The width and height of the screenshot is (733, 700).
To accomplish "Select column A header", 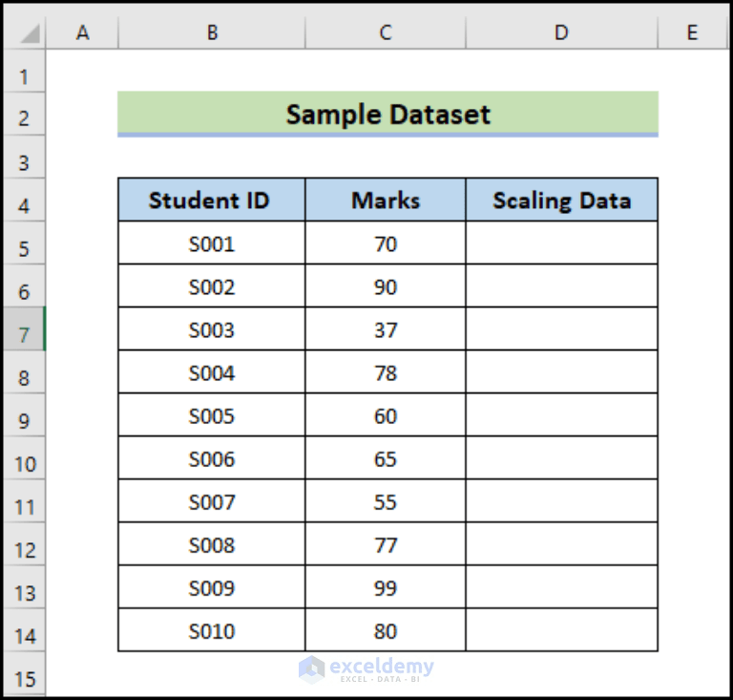I will point(82,32).
